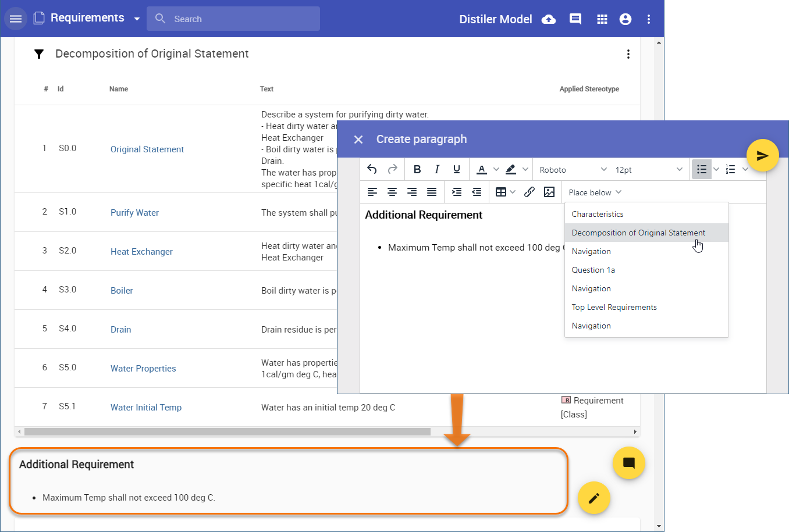Open the 12pt font size dropdown
Viewport: 789px width, 532px height.
point(648,170)
